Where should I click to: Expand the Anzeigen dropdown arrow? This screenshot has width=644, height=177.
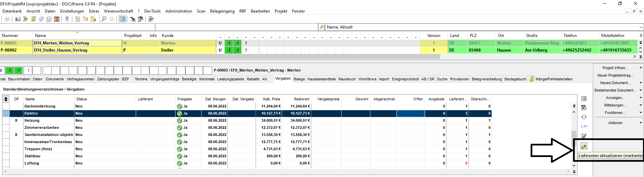point(641,98)
